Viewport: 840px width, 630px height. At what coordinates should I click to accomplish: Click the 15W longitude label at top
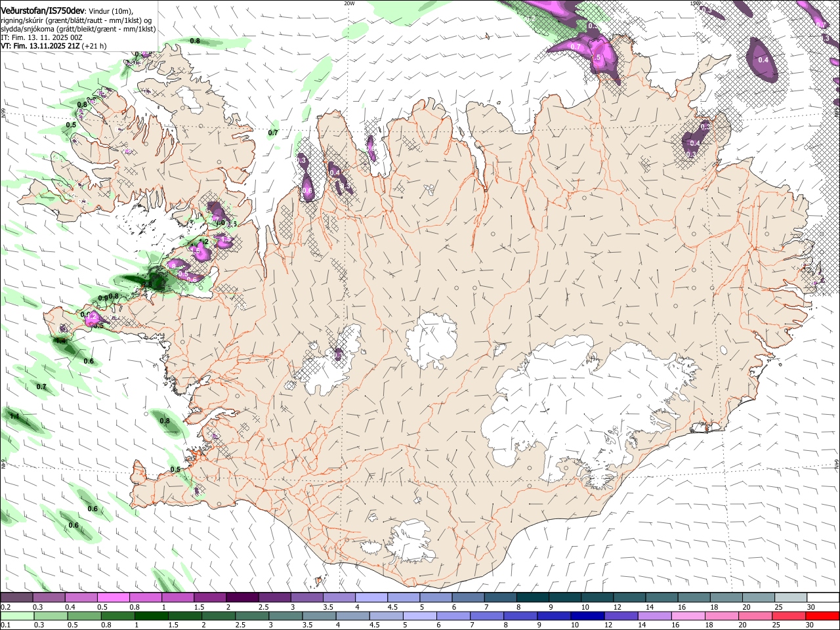click(696, 3)
